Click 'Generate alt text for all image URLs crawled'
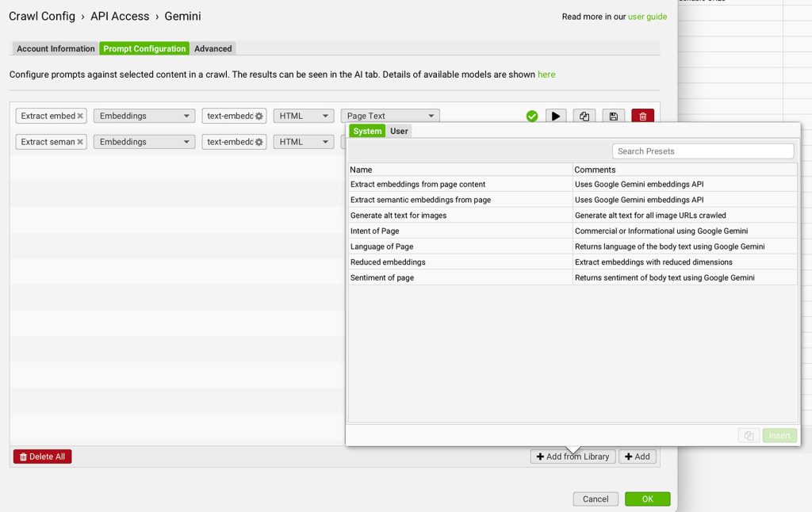This screenshot has height=512, width=812. [x=650, y=216]
